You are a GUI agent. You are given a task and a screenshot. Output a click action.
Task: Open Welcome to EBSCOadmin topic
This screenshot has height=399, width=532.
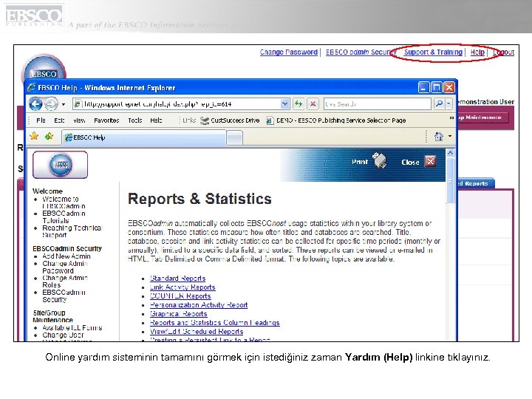[64, 202]
